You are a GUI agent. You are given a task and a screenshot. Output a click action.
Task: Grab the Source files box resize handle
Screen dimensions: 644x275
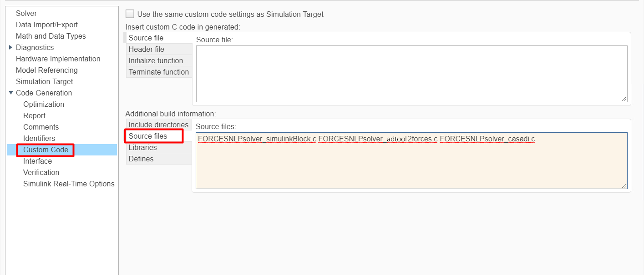coord(624,185)
